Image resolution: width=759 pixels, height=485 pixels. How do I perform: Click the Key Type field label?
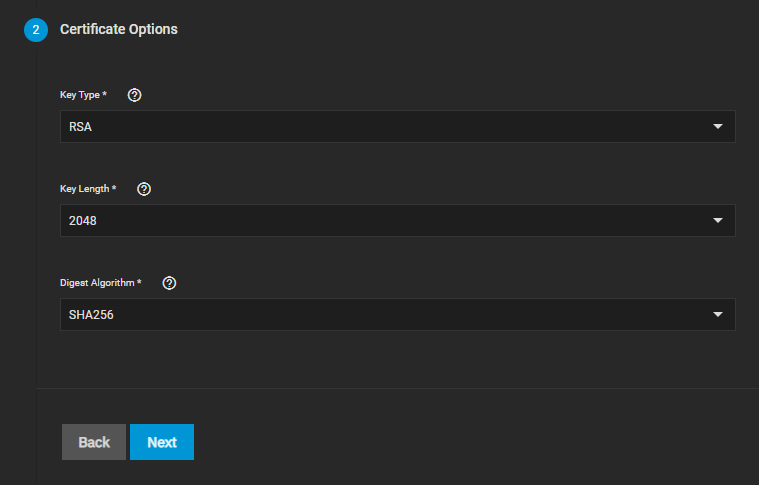pyautogui.click(x=83, y=95)
